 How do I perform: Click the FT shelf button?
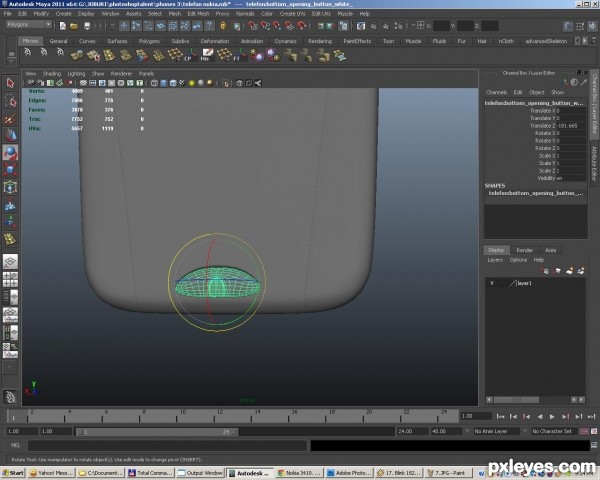(240, 56)
